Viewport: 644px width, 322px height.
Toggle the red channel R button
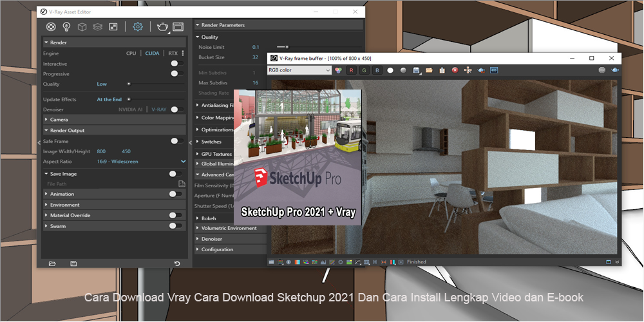351,70
